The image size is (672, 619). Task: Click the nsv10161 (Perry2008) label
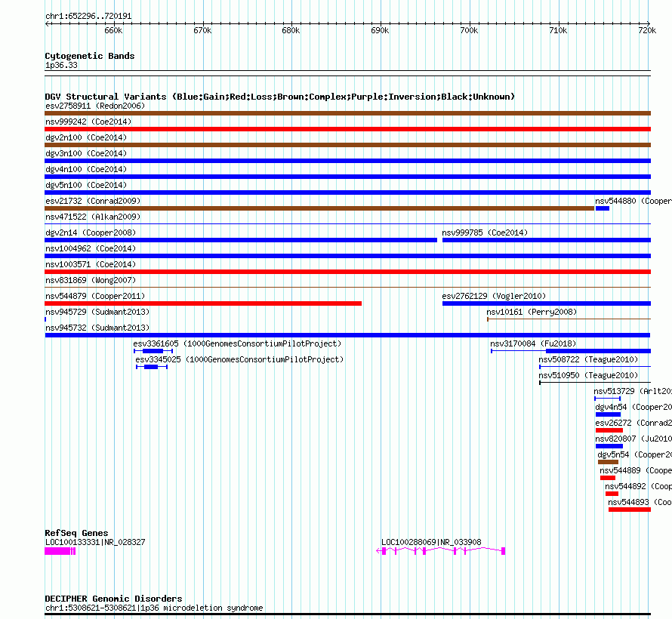point(532,312)
